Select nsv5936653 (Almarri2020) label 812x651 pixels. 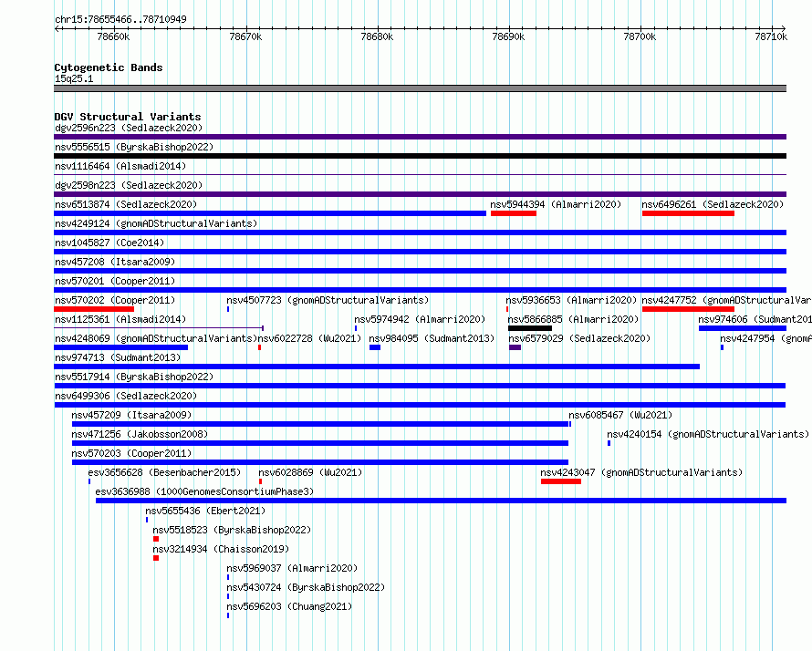(571, 300)
